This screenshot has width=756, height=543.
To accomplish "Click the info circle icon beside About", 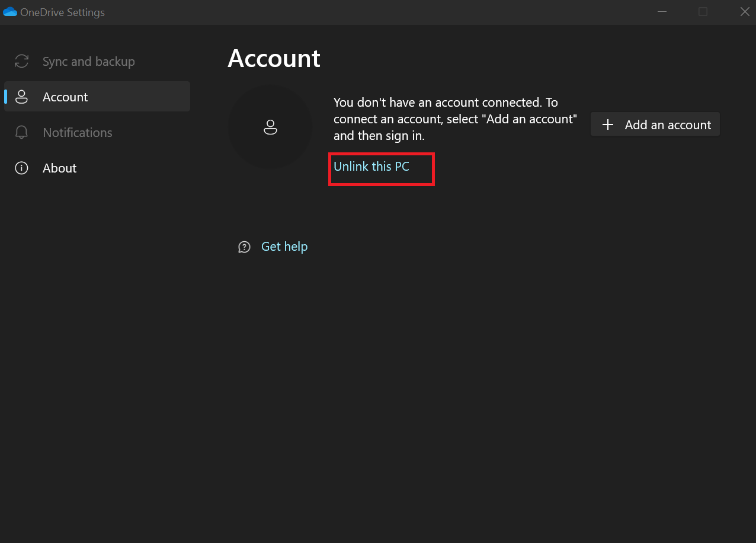I will pos(22,168).
